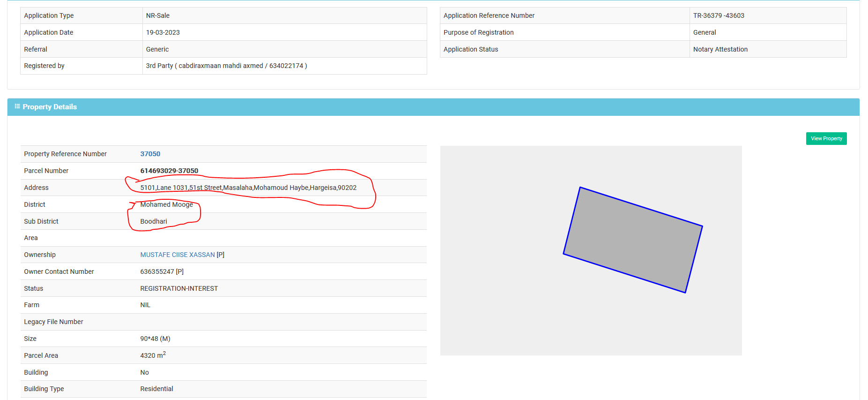Click the Property Details panel header

tap(433, 107)
